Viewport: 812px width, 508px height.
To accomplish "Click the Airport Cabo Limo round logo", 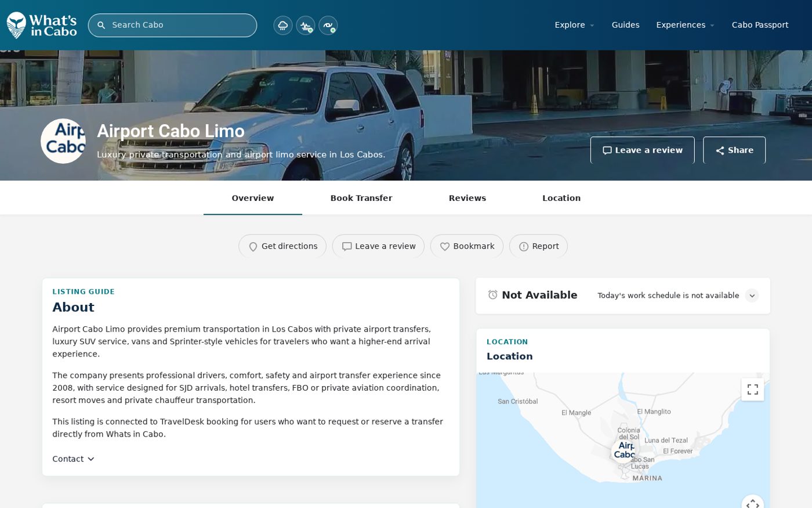I will (63, 141).
